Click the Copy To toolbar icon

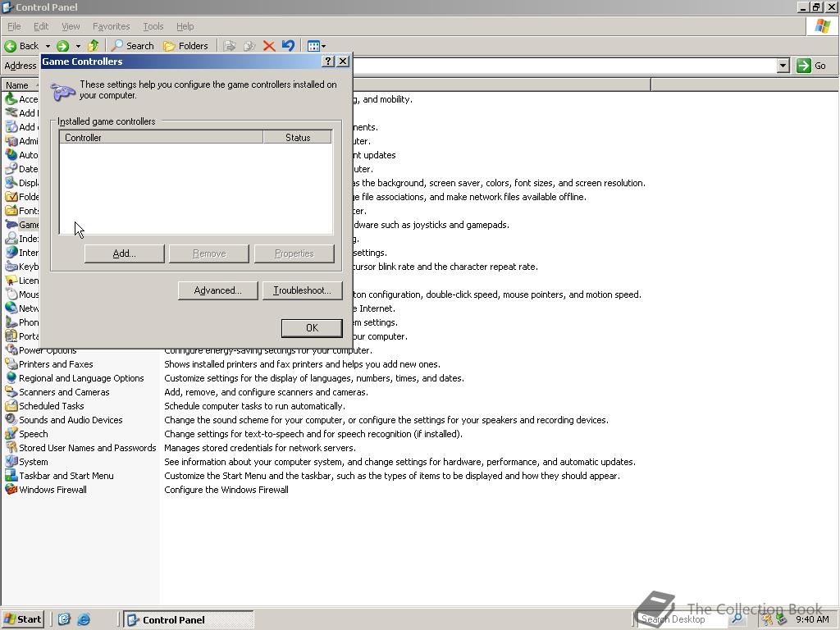click(x=249, y=46)
